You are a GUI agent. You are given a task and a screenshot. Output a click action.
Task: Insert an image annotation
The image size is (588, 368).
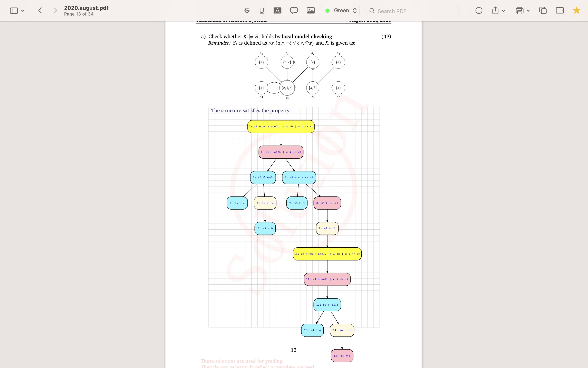tap(311, 10)
